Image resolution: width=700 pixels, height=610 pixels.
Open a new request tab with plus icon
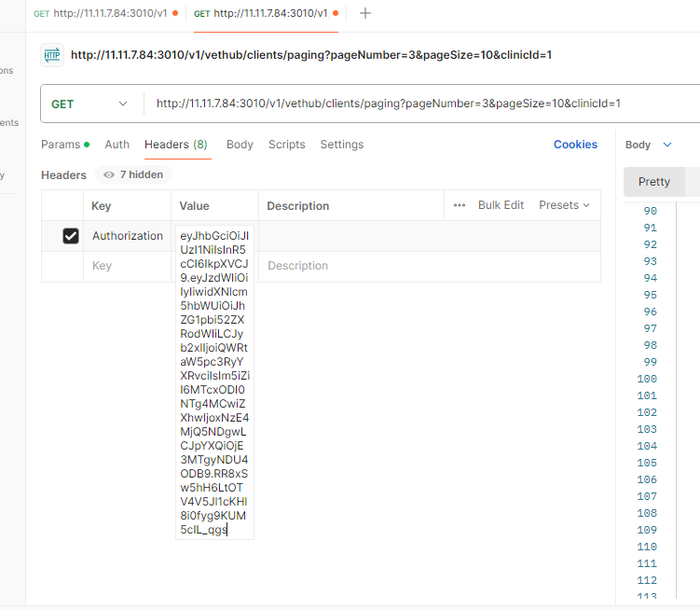[364, 13]
